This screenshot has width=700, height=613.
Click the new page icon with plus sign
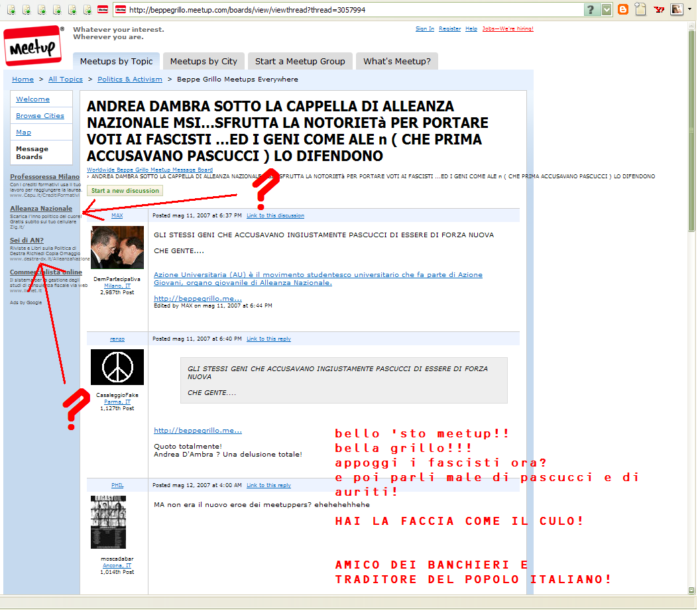[x=640, y=9]
